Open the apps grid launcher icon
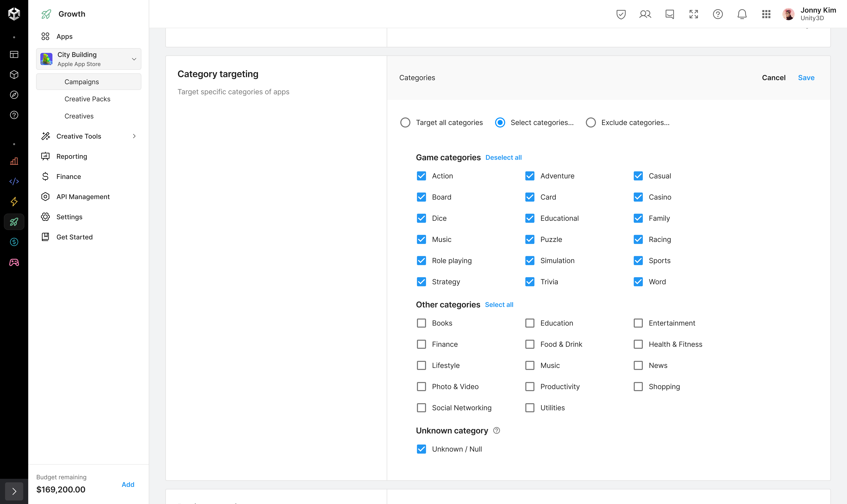 [766, 14]
